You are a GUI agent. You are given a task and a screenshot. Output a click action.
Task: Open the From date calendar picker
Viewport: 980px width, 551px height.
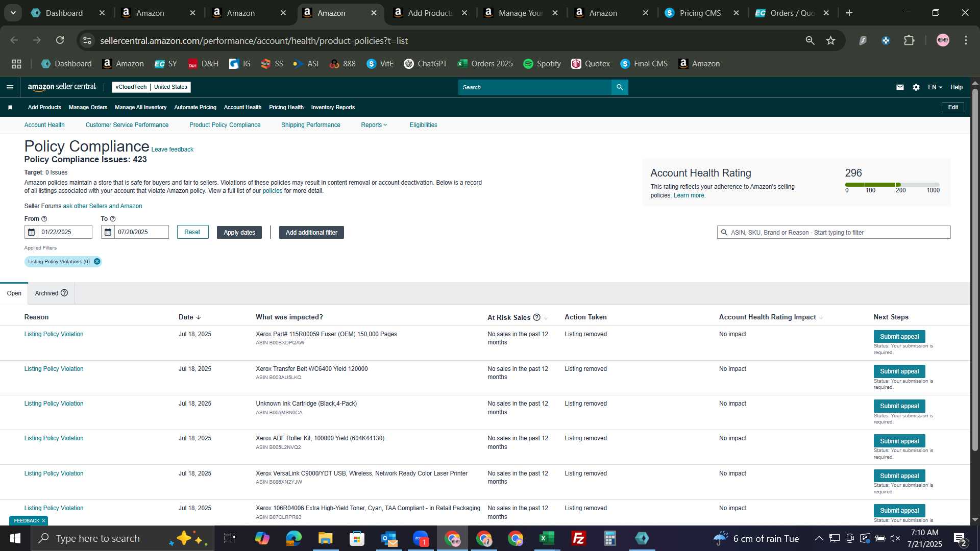pyautogui.click(x=31, y=232)
